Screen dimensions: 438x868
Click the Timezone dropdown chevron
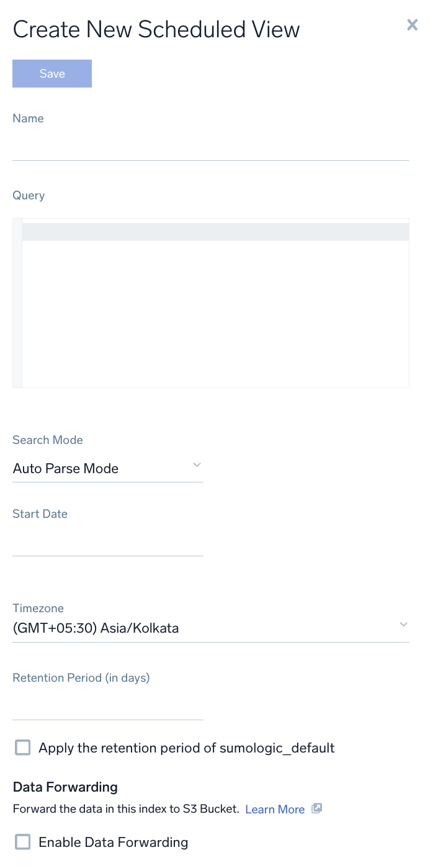(x=403, y=625)
